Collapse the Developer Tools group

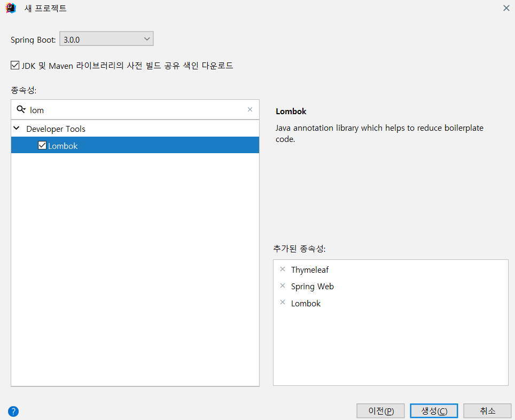point(17,128)
